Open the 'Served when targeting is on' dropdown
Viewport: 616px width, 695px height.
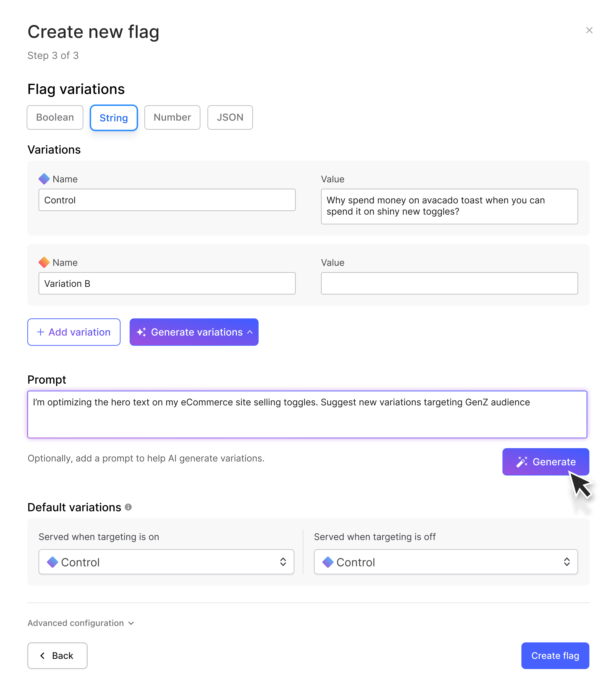point(167,562)
